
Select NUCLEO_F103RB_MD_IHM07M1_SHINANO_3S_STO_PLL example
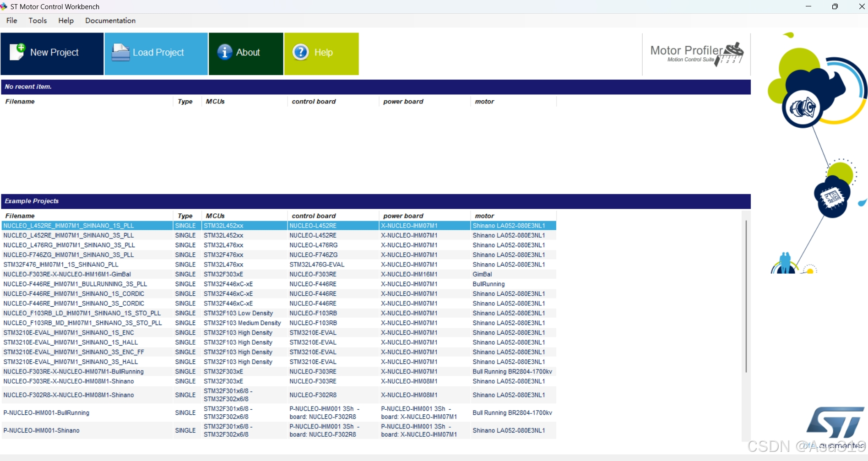279,323
